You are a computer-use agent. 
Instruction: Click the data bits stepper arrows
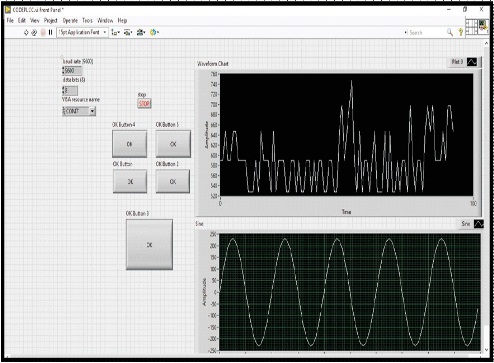[63, 91]
